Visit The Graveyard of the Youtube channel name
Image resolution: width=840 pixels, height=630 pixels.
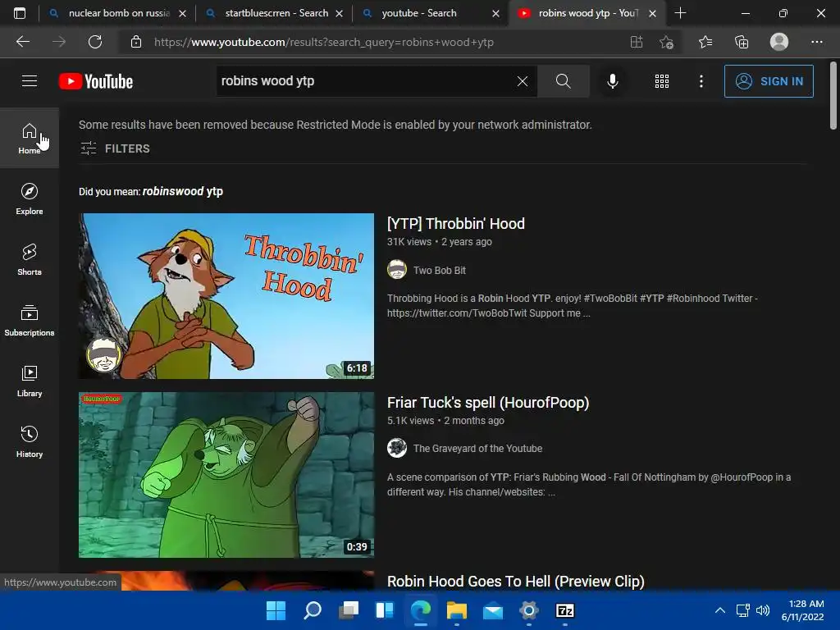point(477,449)
